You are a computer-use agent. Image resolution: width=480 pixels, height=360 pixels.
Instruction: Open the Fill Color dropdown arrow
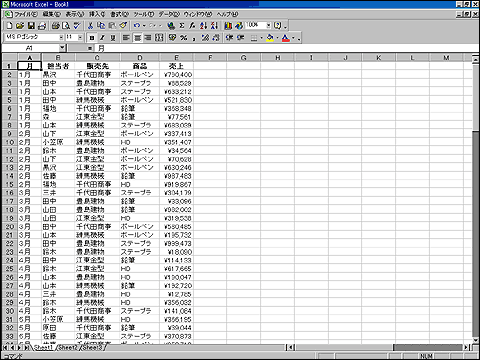(x=277, y=38)
